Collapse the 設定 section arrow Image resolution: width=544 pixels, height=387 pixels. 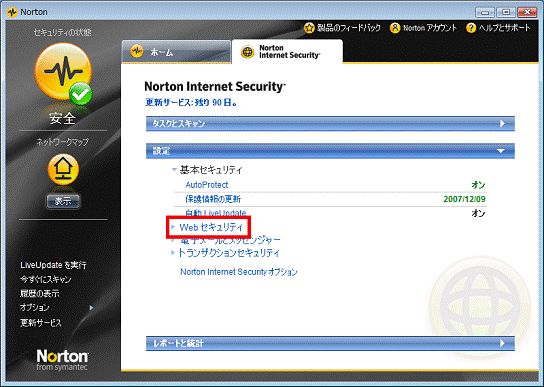click(501, 151)
